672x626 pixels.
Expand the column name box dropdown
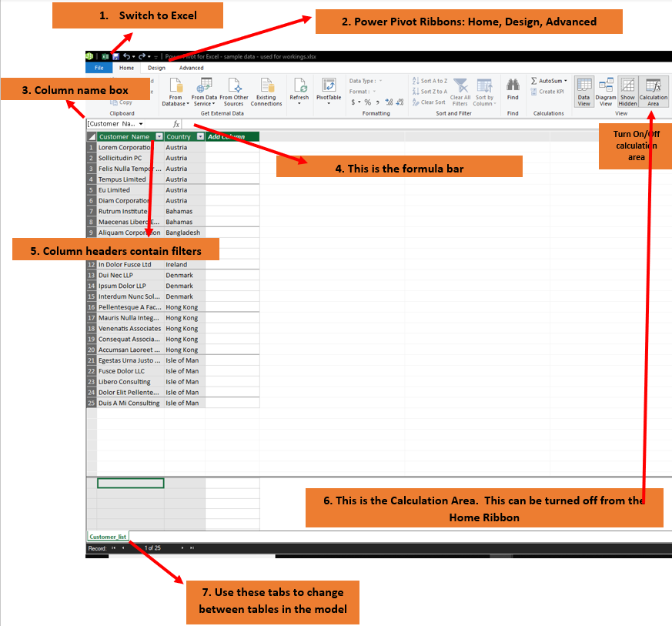pos(141,124)
